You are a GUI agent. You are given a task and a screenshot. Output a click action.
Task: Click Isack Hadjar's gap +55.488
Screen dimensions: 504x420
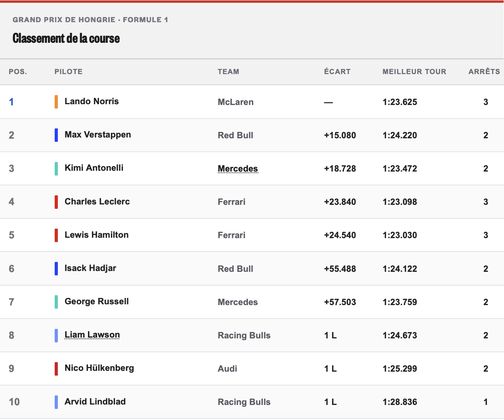340,269
